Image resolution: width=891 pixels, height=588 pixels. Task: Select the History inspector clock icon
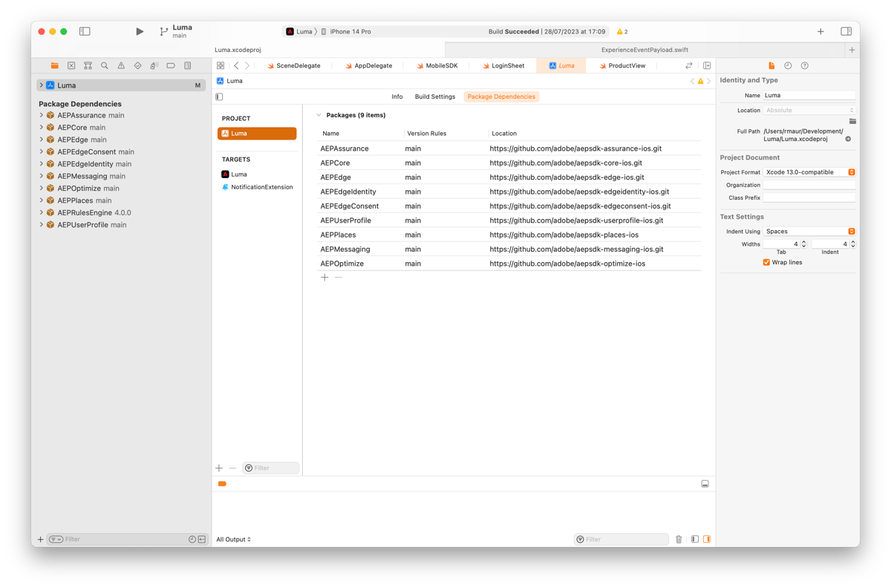(786, 66)
